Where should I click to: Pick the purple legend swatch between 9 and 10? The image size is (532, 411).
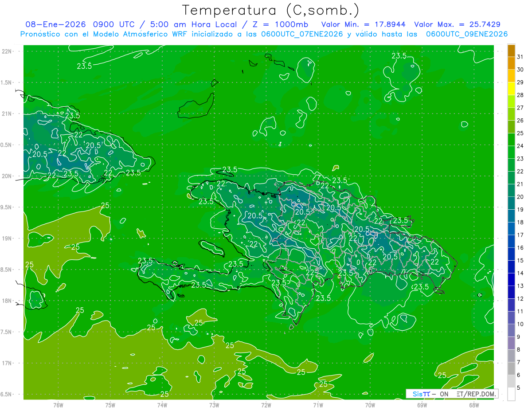511,330
